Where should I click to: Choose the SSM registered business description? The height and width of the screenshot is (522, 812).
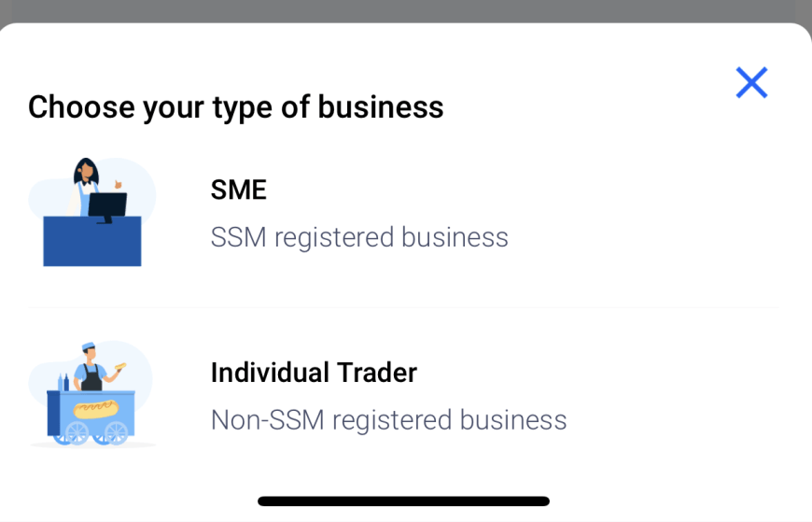pos(359,237)
